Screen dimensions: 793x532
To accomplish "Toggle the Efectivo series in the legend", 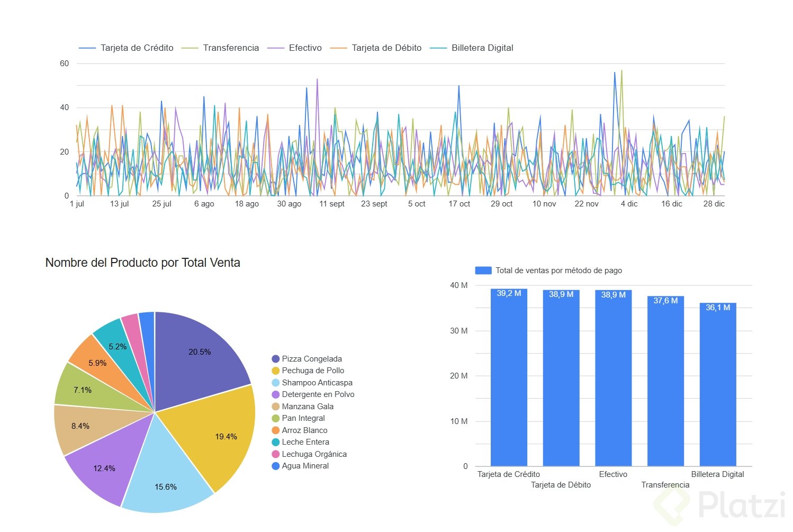I will (x=294, y=48).
